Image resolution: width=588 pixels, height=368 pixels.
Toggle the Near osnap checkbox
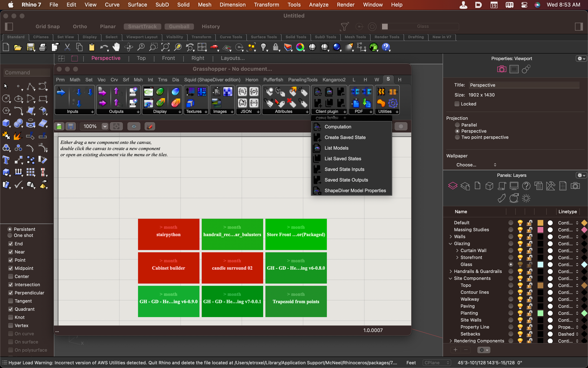[11, 252]
